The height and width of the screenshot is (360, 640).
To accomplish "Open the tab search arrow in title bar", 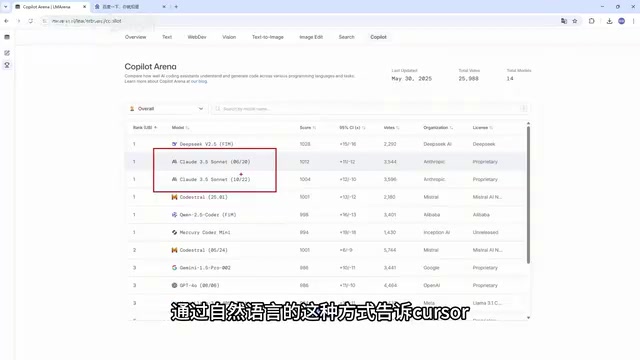I will pyautogui.click(x=5, y=7).
